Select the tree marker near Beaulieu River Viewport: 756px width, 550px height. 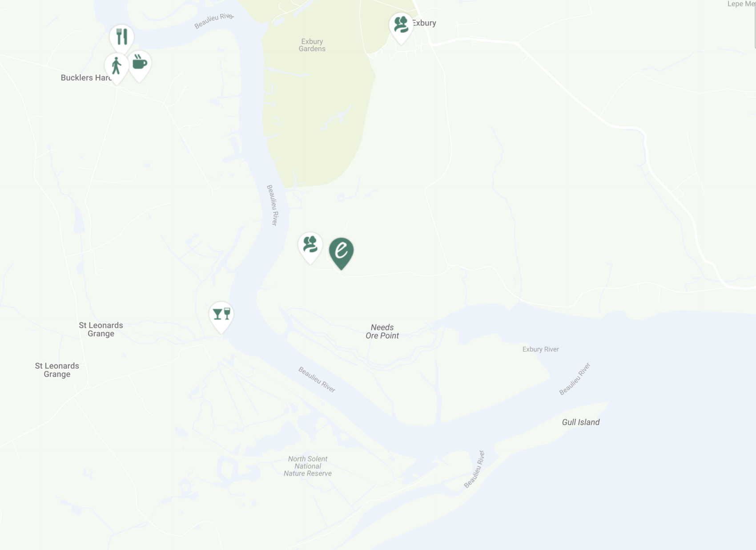310,247
